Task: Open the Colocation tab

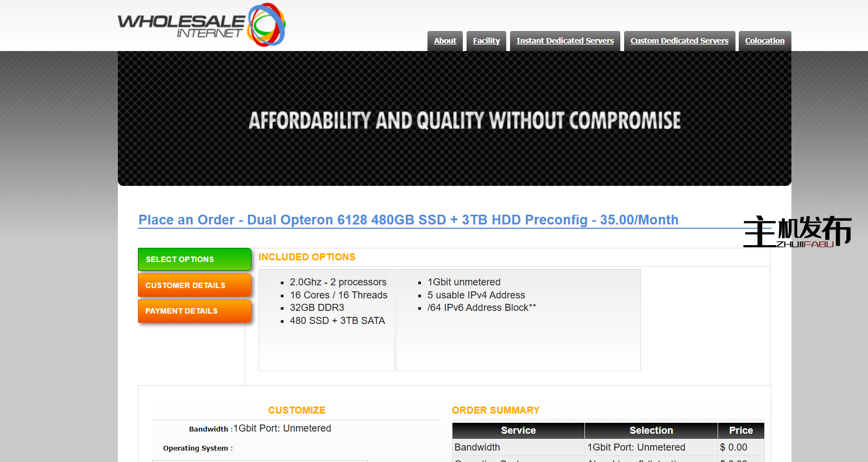Action: pos(764,41)
